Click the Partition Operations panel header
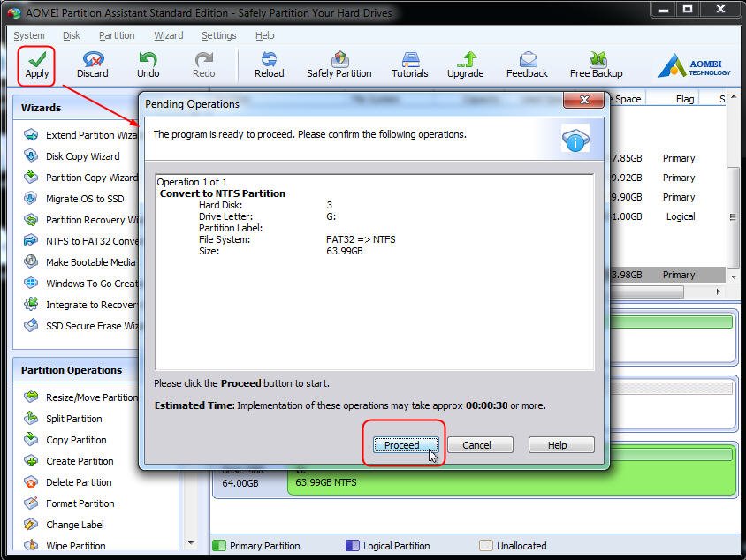This screenshot has width=746, height=560. click(x=76, y=370)
